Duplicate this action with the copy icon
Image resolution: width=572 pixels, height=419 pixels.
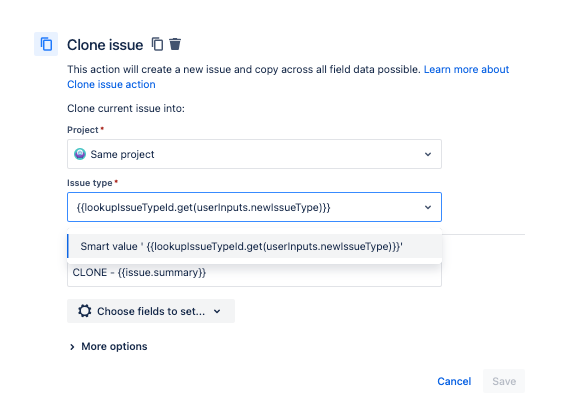(157, 44)
